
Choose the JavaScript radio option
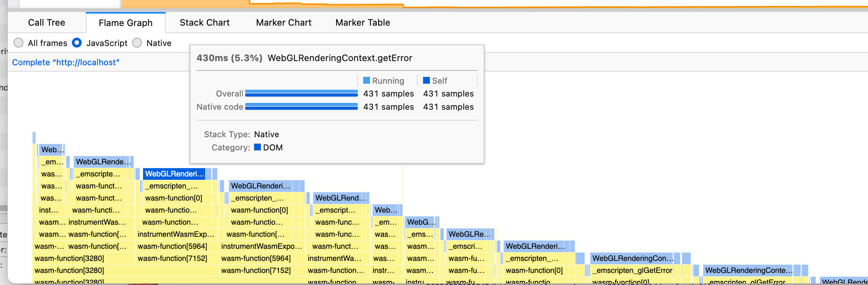[77, 43]
